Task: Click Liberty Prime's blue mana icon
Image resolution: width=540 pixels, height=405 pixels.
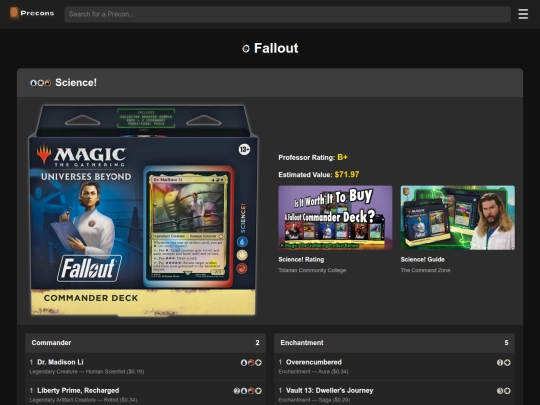Action: point(244,391)
